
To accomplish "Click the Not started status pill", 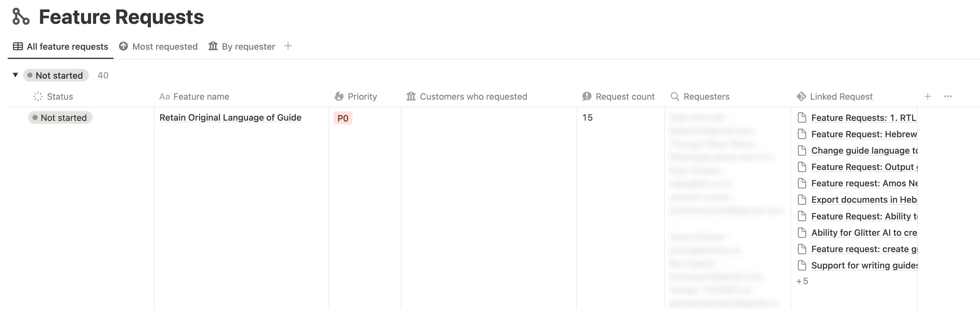I will tap(60, 117).
